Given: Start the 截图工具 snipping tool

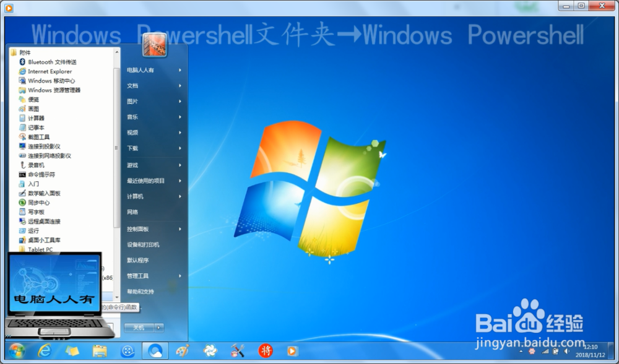Looking at the screenshot, I should [x=34, y=137].
